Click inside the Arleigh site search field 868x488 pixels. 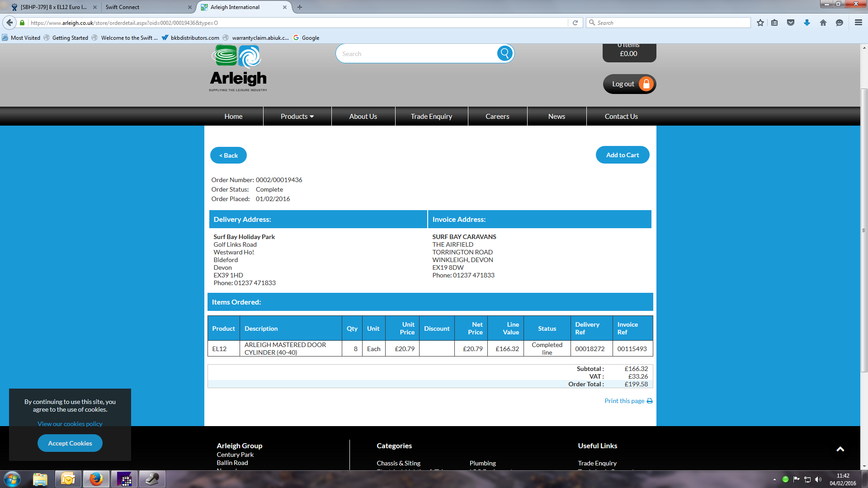point(416,54)
